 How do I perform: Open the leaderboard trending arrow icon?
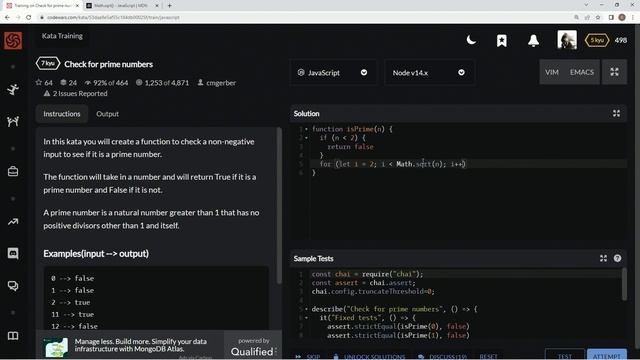coord(13,222)
